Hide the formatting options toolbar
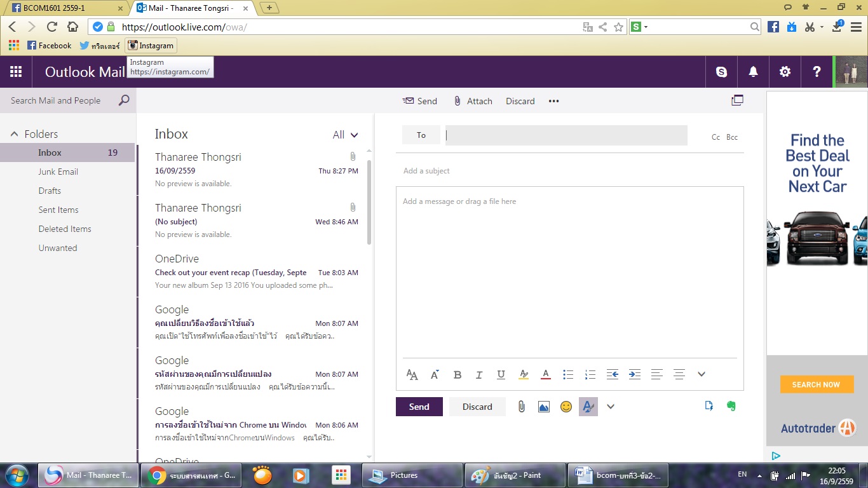 (588, 407)
